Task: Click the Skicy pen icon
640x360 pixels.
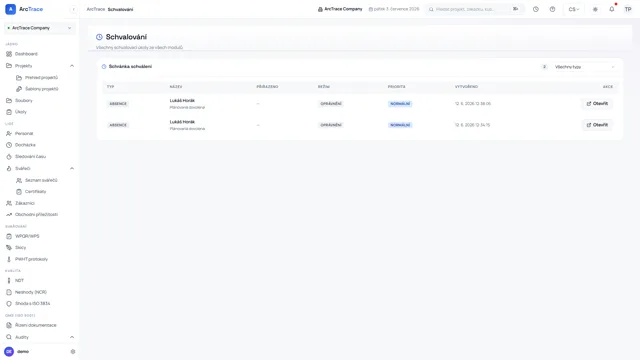Action: point(9,247)
